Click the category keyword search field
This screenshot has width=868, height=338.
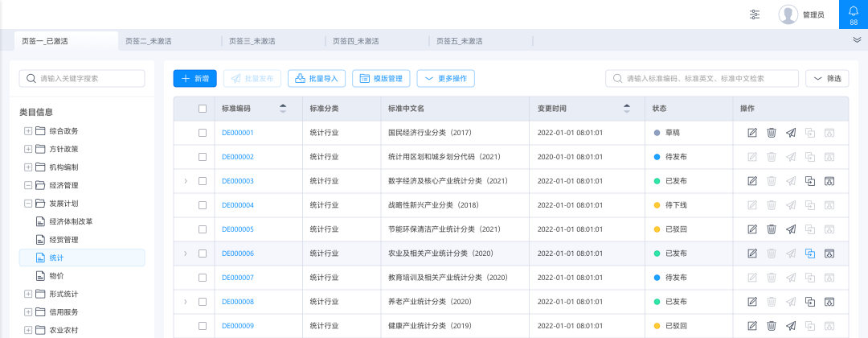(x=82, y=78)
